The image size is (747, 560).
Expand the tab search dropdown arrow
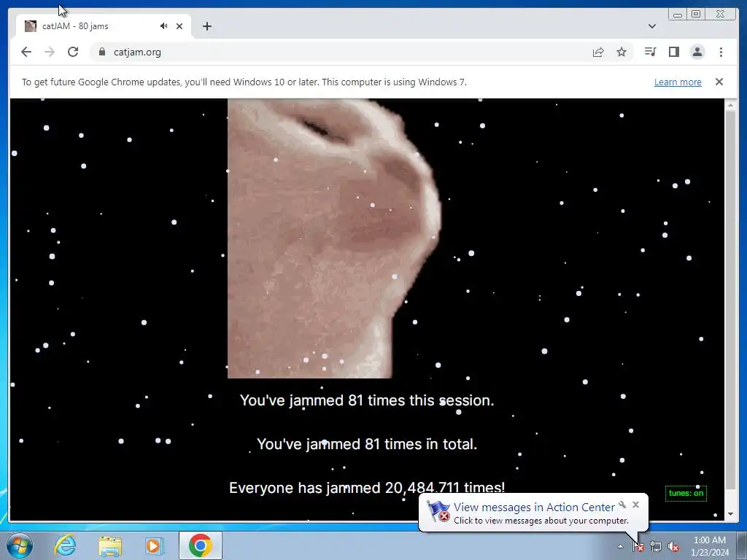[x=652, y=26]
